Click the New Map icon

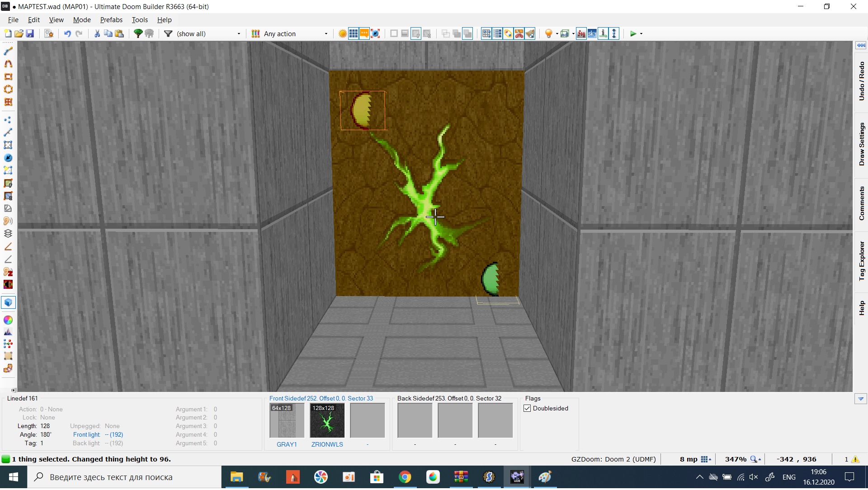coord(8,34)
